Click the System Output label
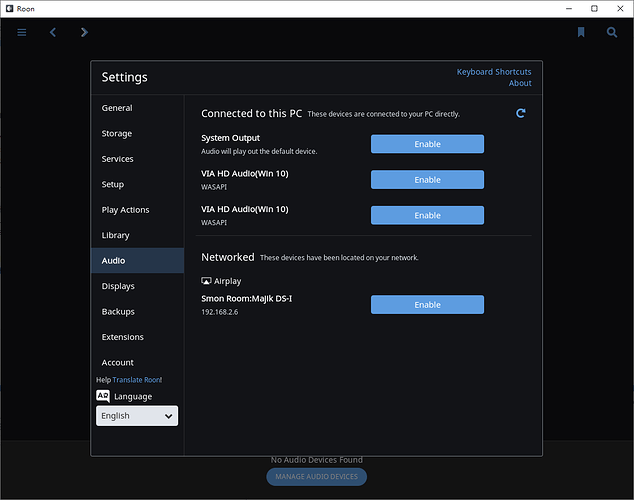Viewport: 634px width, 500px height. [x=230, y=138]
